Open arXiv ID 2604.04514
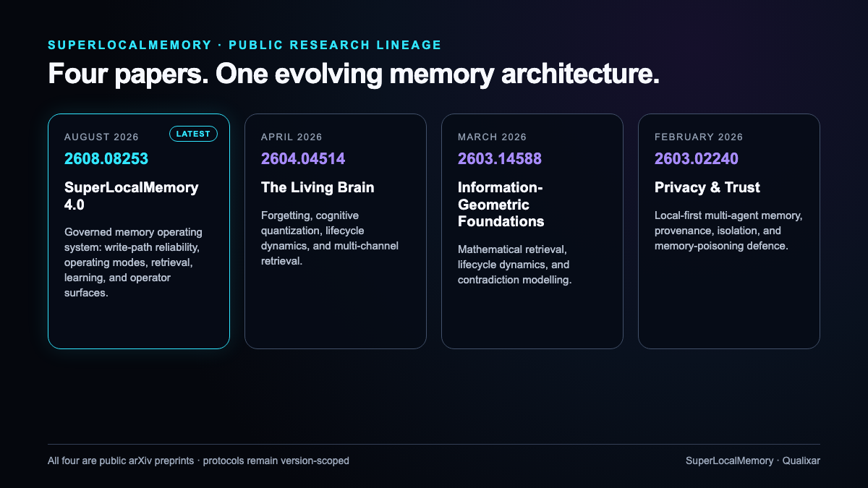 point(303,158)
